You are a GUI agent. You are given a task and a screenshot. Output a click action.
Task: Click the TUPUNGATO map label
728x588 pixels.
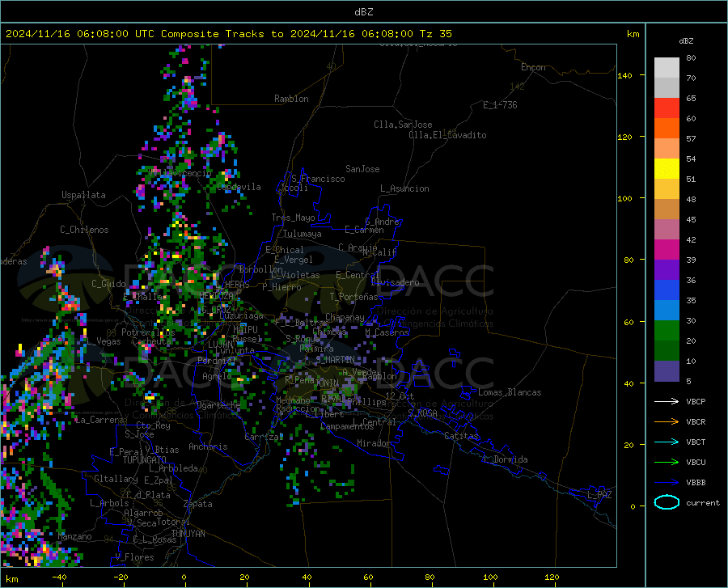point(145,460)
